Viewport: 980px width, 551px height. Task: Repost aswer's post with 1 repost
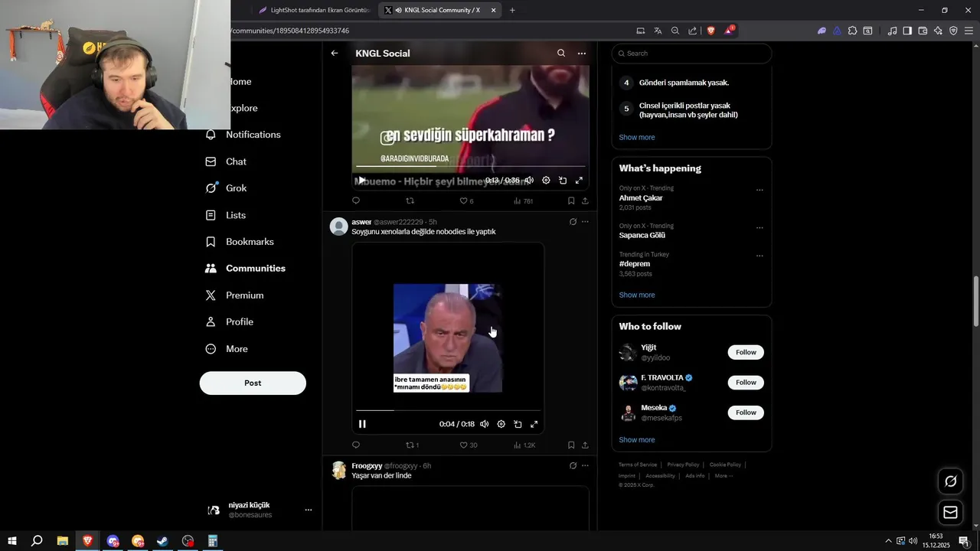tap(412, 445)
